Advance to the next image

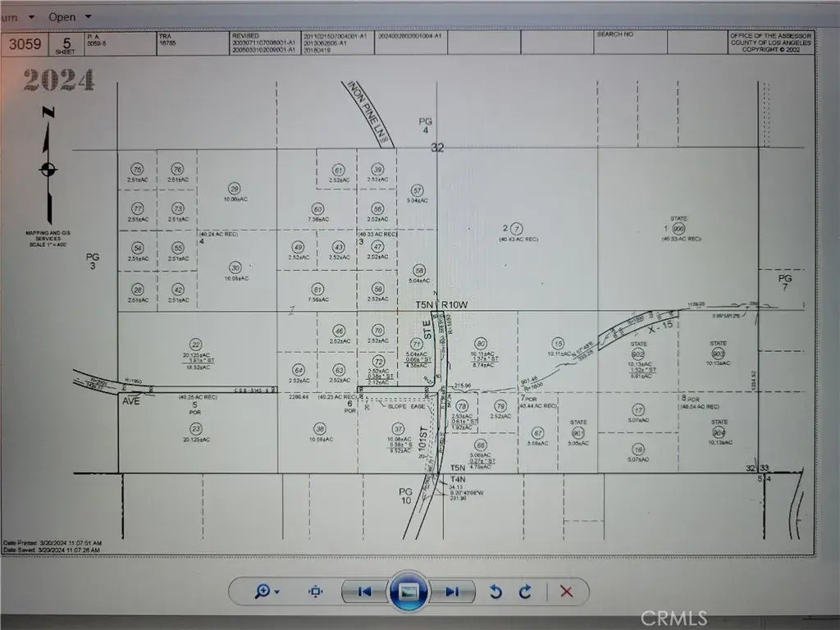452,591
